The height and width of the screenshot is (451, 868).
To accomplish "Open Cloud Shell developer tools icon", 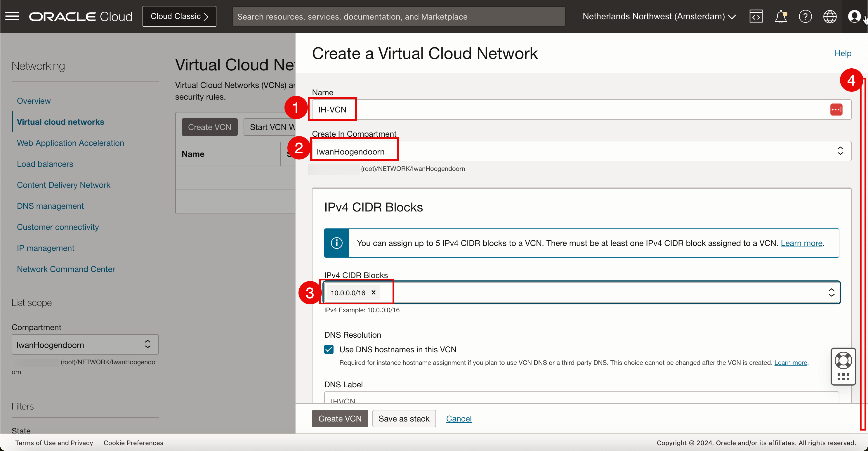I will [x=756, y=16].
